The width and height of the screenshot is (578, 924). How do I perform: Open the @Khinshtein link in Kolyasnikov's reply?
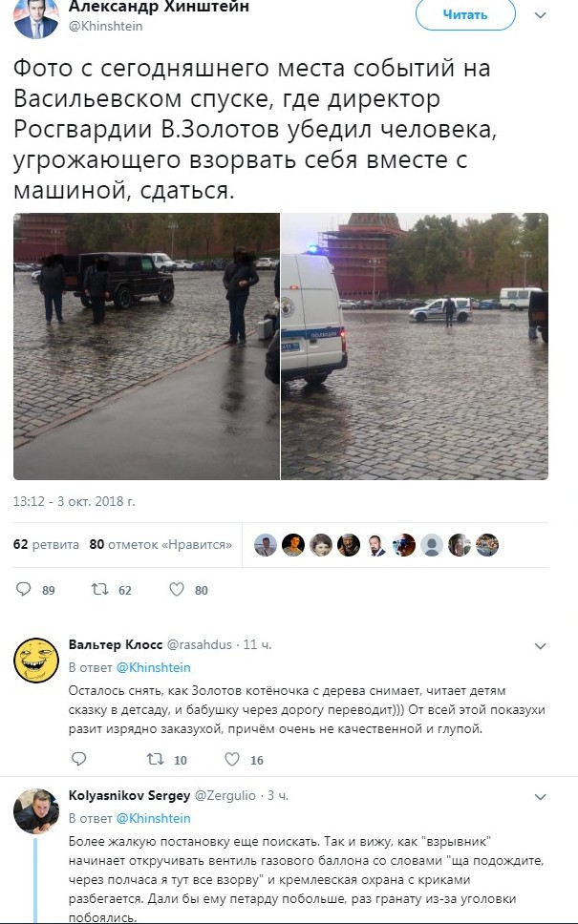point(154,818)
